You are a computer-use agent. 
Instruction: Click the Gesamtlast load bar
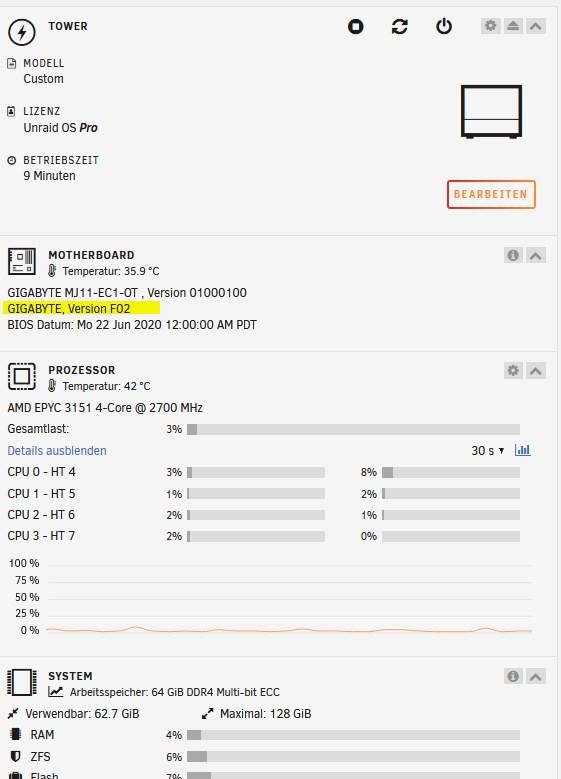click(x=353, y=429)
